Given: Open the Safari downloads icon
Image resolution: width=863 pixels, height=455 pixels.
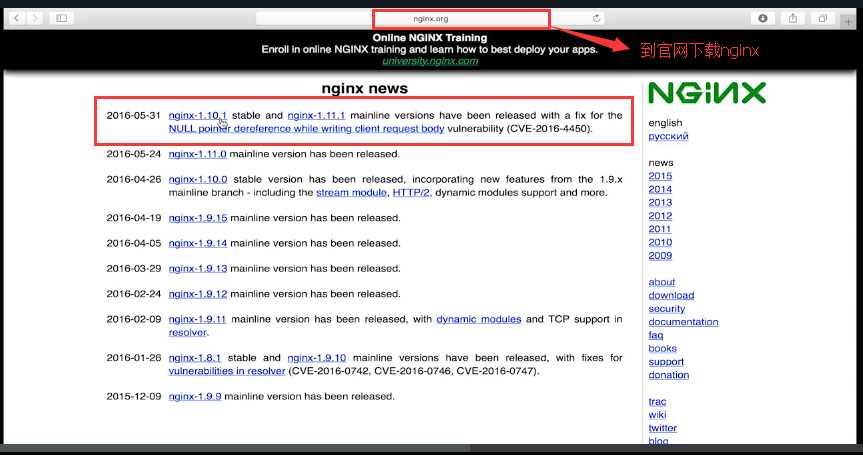Looking at the screenshot, I should (x=763, y=18).
